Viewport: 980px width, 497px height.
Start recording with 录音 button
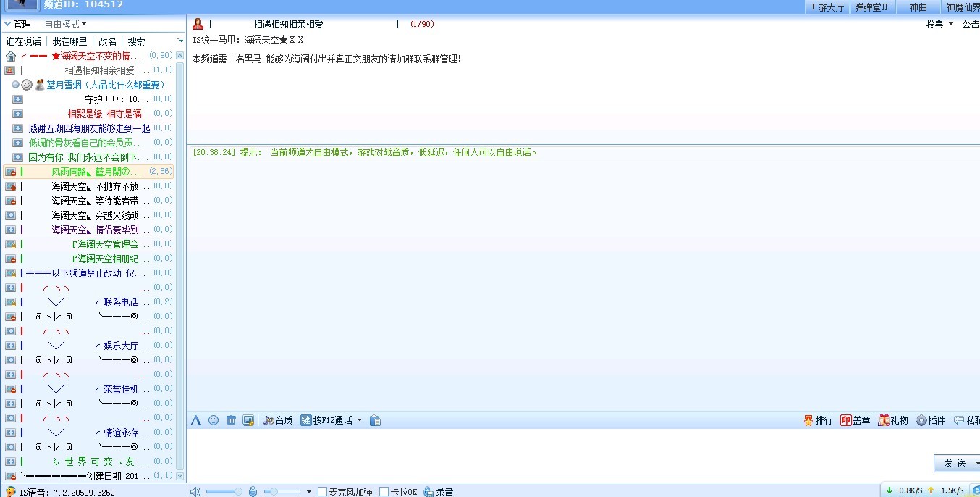click(x=439, y=492)
